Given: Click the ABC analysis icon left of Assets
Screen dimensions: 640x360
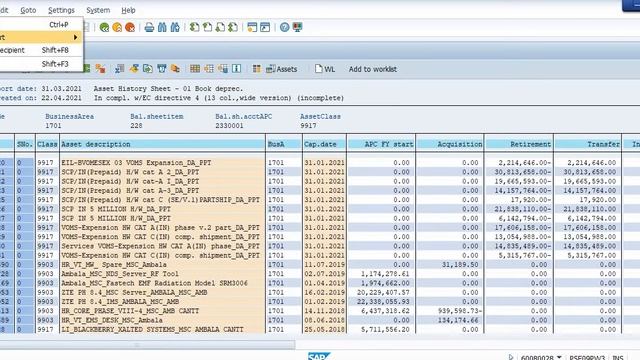Looking at the screenshot, I should [x=256, y=69].
